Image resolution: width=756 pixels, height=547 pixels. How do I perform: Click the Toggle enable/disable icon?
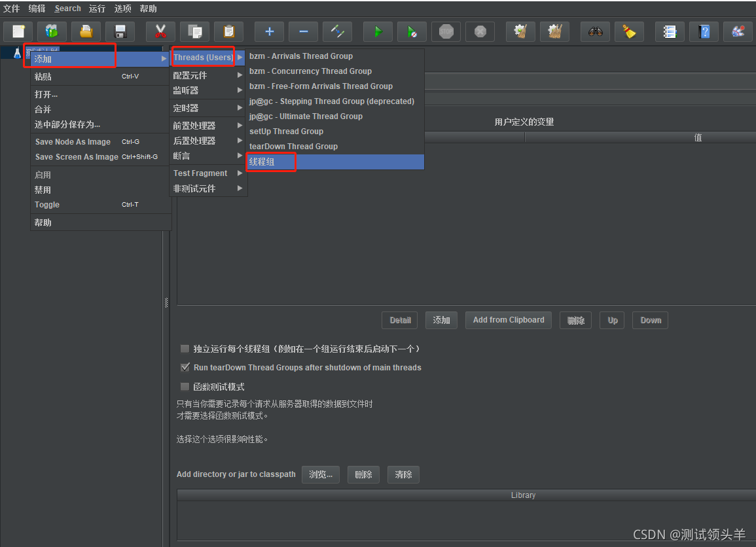[337, 32]
